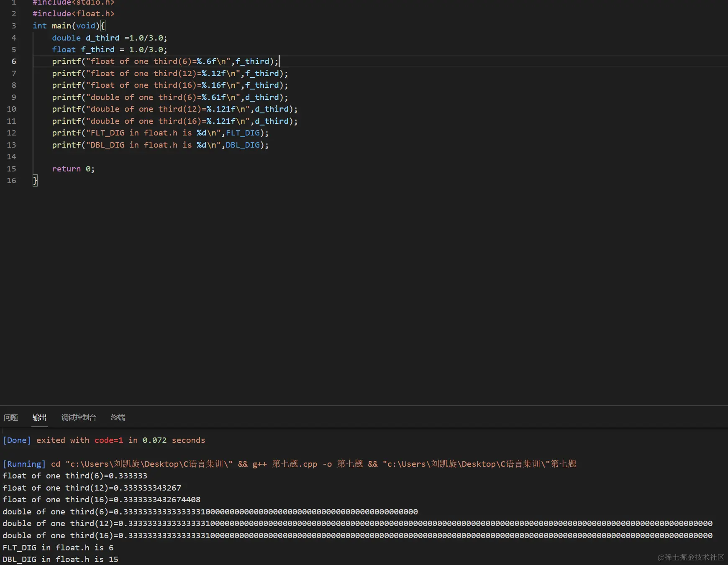The width and height of the screenshot is (728, 565).
Task: Click the FLT_DIG macro argument in code
Action: click(x=243, y=133)
